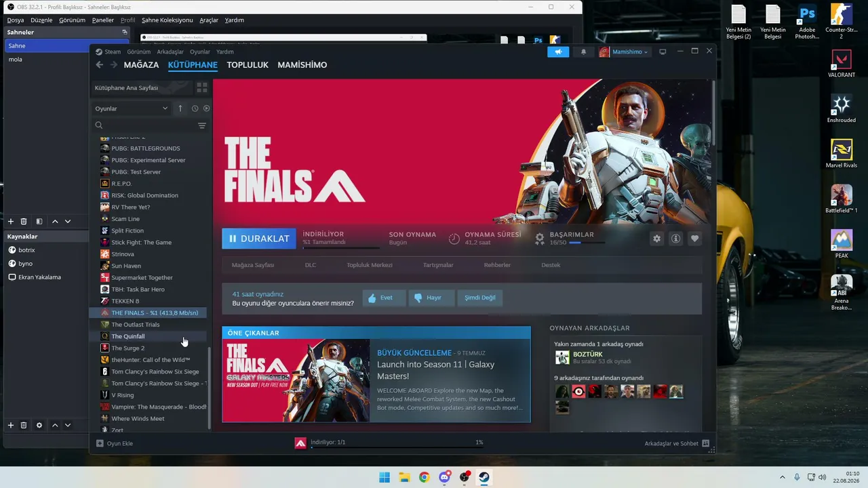Open source properties gear in OBS
This screenshot has height=488, width=868.
(x=39, y=425)
